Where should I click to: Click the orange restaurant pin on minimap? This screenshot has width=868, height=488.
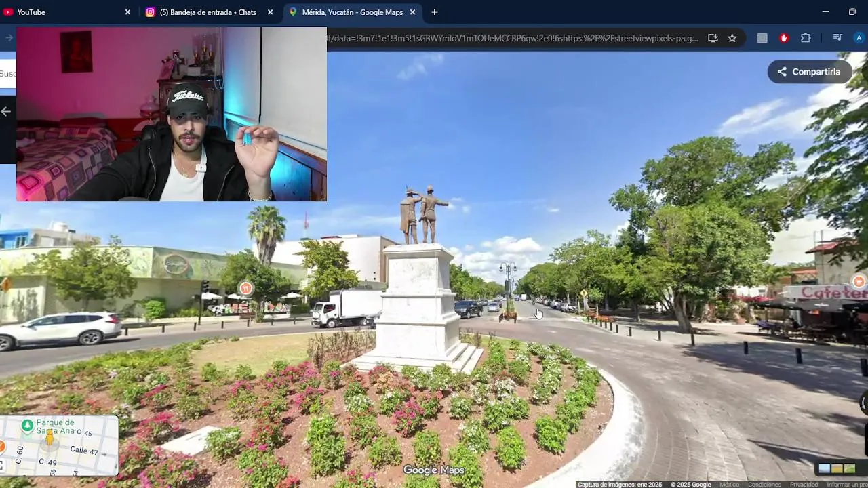click(1, 447)
